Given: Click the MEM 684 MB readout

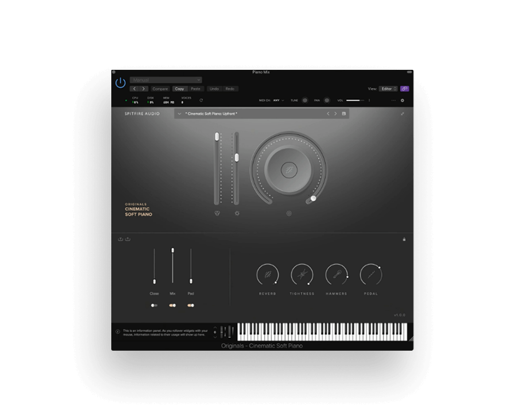Looking at the screenshot, I should (169, 100).
